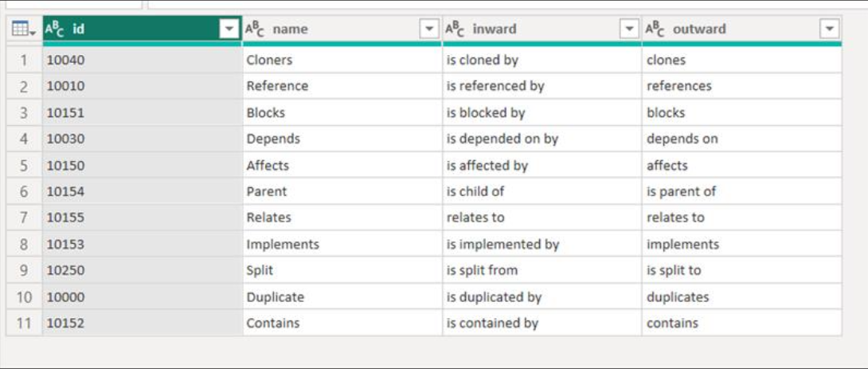Select the depends on outward cell
Viewport: 868px width, 369px height.
tap(742, 139)
